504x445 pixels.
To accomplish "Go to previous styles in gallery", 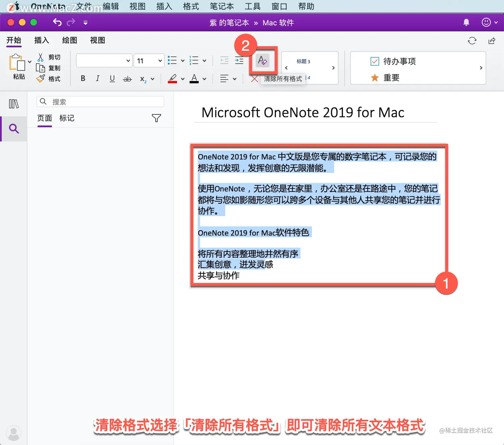I will (x=286, y=68).
